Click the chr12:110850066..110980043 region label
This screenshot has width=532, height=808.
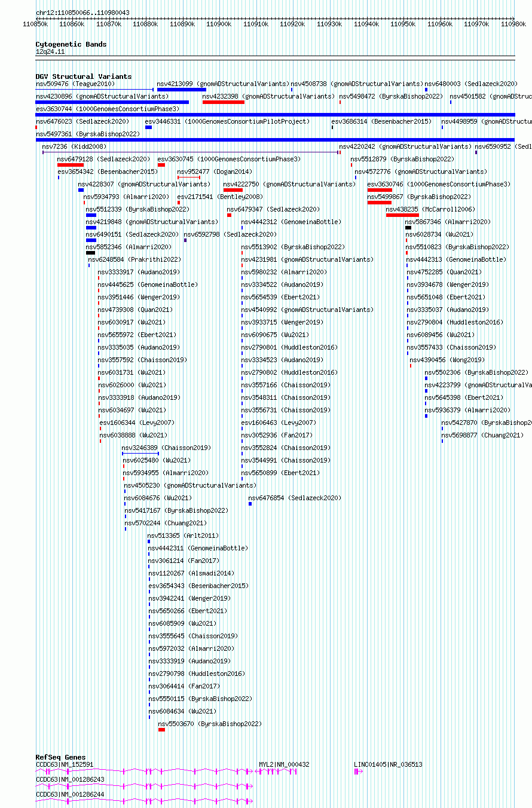coord(82,13)
